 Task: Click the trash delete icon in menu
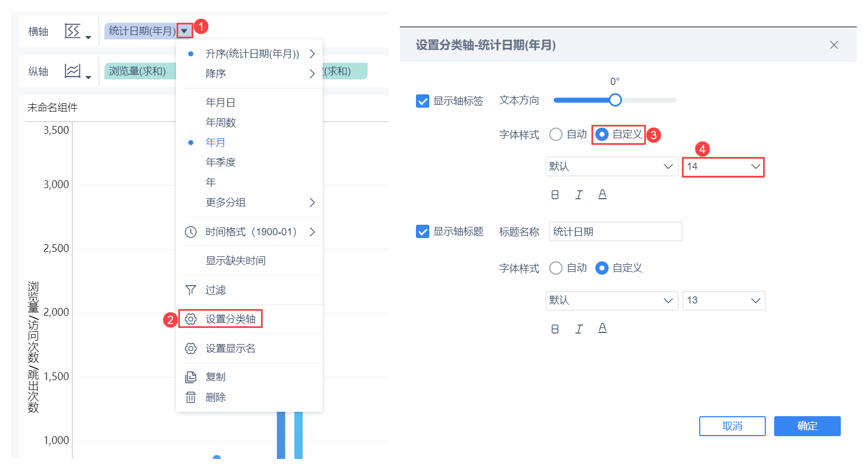pos(190,397)
